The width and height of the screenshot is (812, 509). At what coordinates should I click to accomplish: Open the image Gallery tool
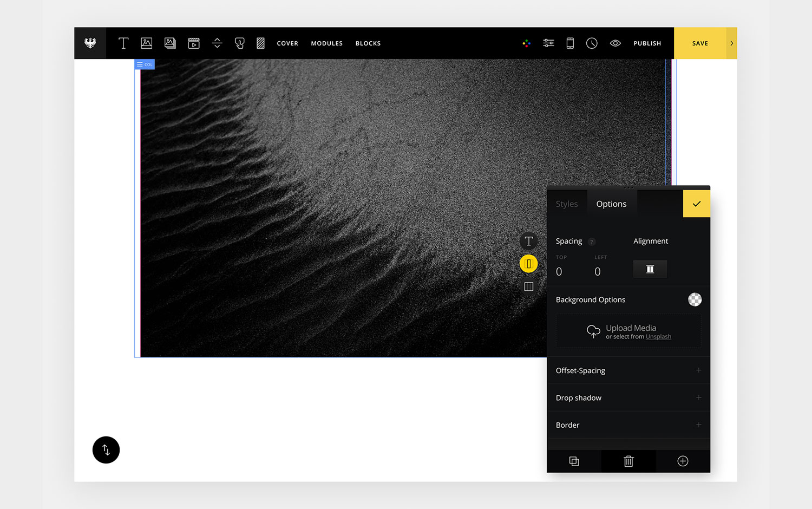coord(170,43)
